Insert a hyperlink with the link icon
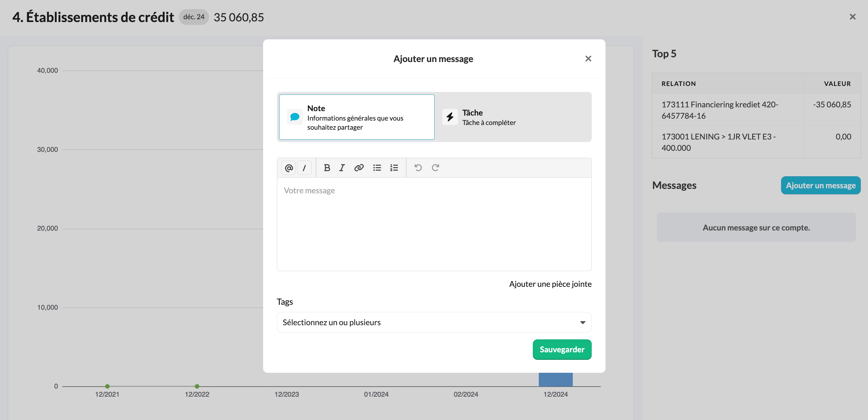 pyautogui.click(x=359, y=167)
